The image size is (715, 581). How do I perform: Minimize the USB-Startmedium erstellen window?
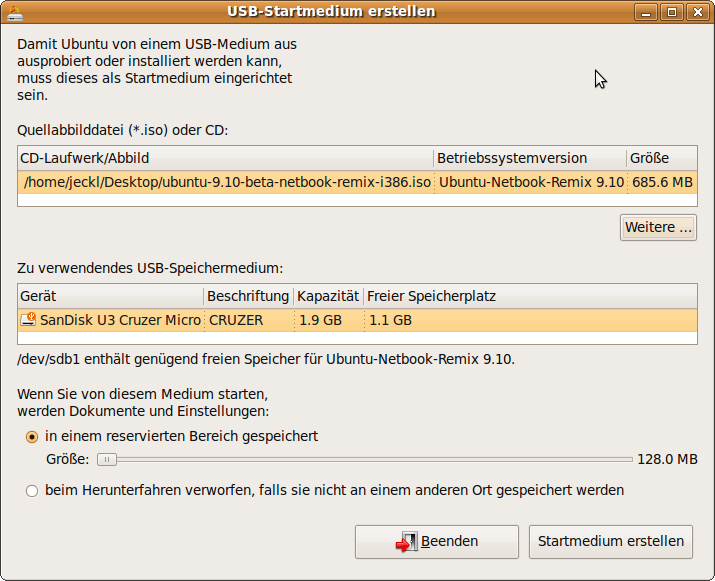646,12
